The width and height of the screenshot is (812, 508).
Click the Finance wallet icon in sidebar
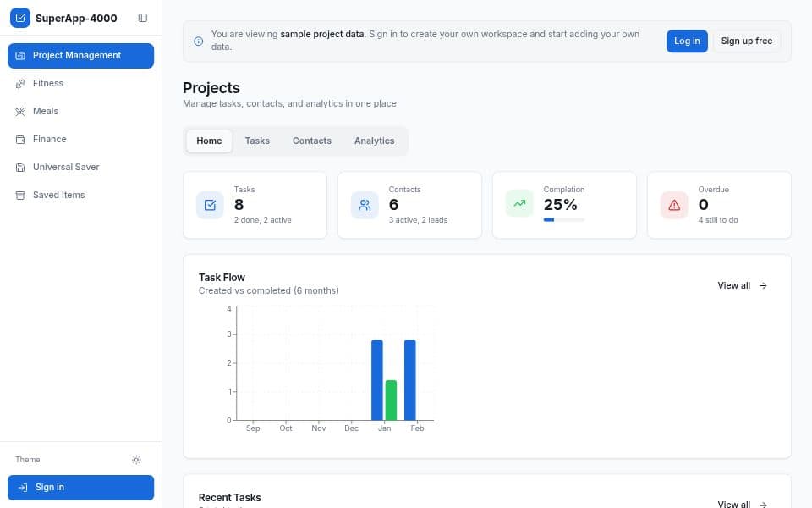[20, 139]
